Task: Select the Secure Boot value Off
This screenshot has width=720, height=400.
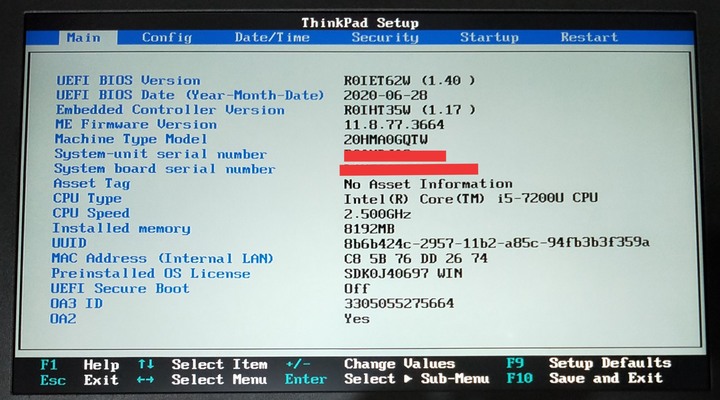Action: [357, 289]
